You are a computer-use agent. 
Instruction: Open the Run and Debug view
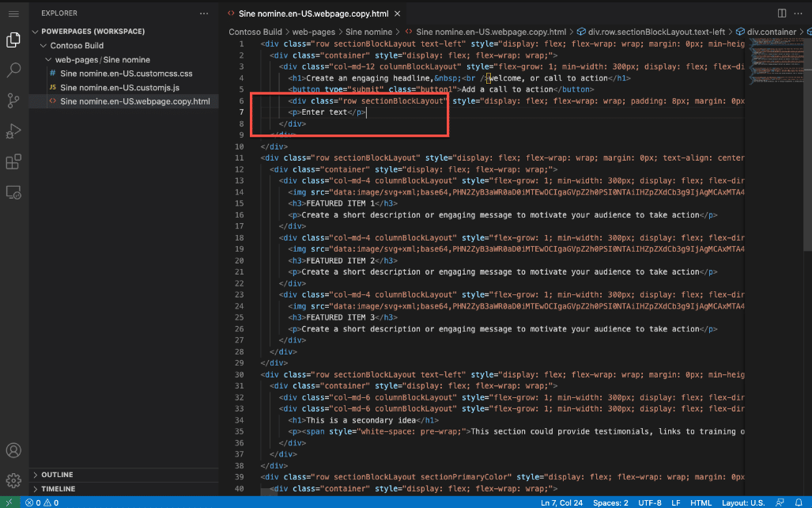coord(13,131)
